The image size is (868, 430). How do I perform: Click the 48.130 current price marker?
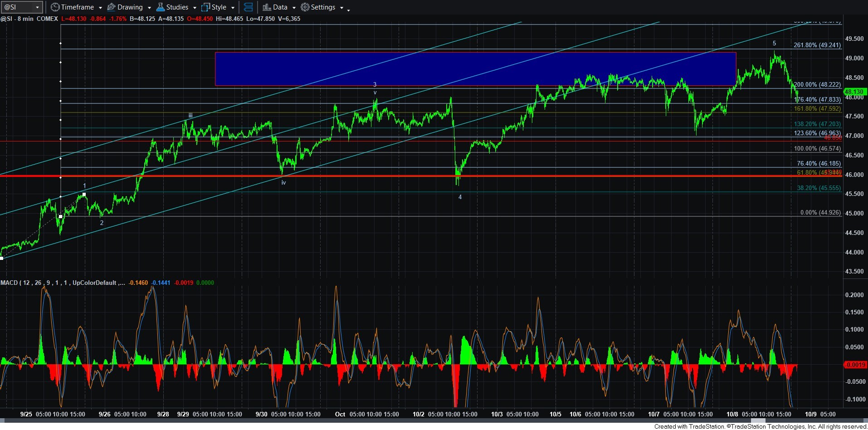853,92
